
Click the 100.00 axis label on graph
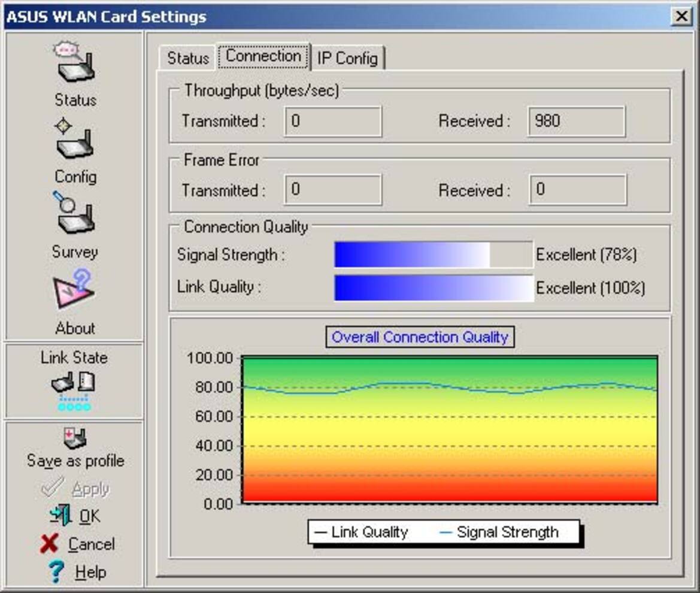click(210, 358)
